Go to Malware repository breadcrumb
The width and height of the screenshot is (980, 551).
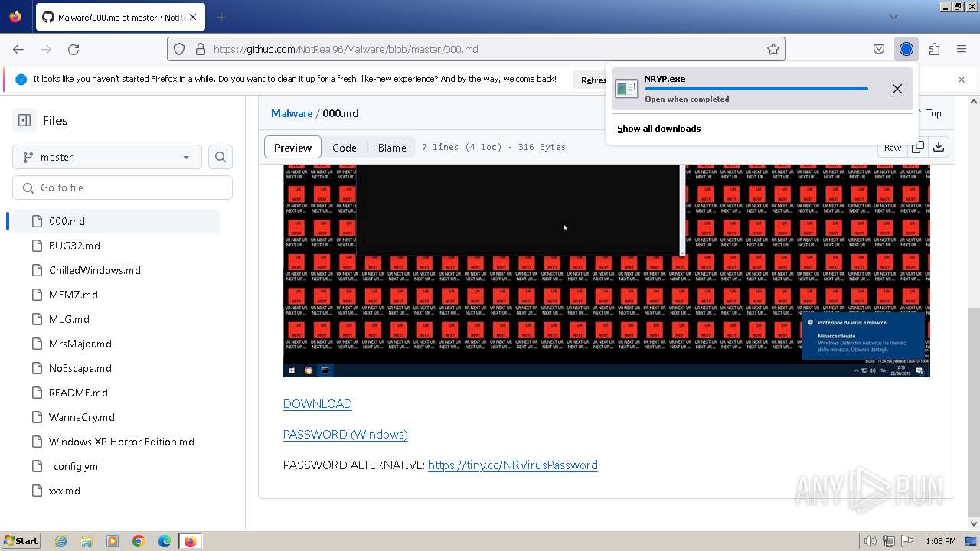(292, 113)
